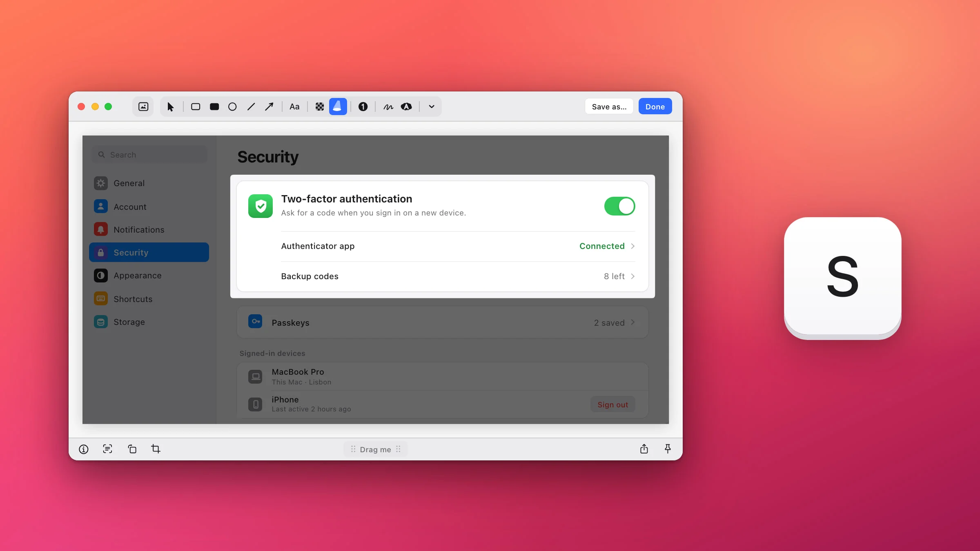The image size is (980, 551).
Task: Toggle Two-factor authentication switch
Action: 619,206
